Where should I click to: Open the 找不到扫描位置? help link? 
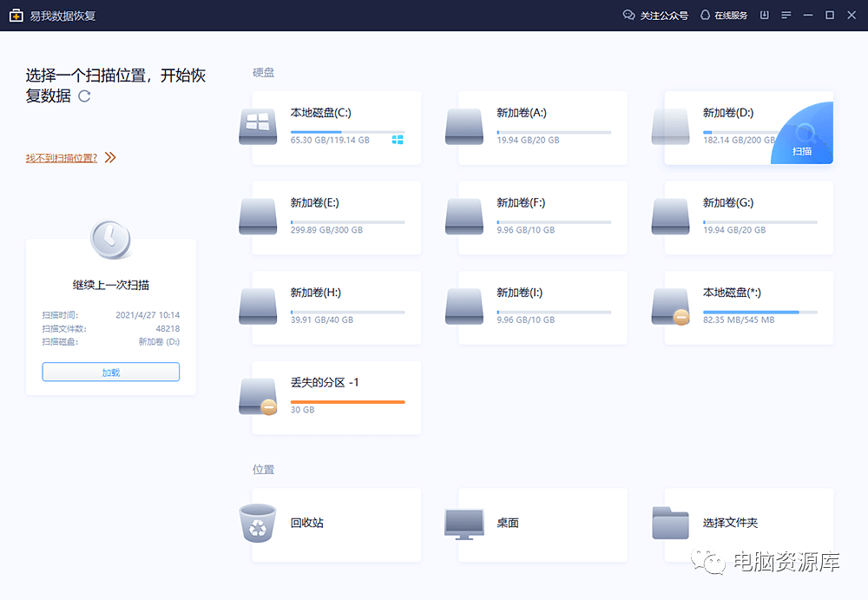[x=62, y=158]
